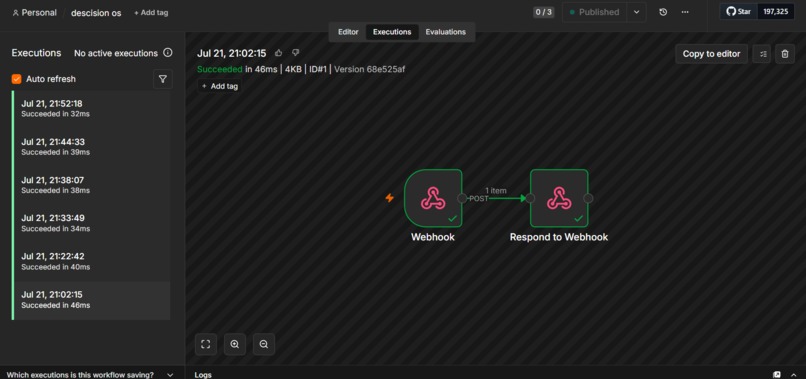Switch to the Evaluations tab
The width and height of the screenshot is (806, 379).
pos(446,32)
